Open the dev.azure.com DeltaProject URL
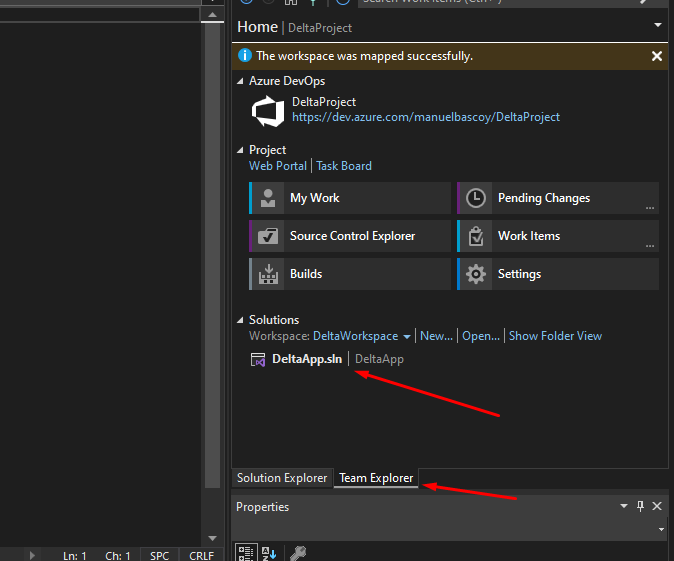The width and height of the screenshot is (674, 561). click(x=425, y=117)
